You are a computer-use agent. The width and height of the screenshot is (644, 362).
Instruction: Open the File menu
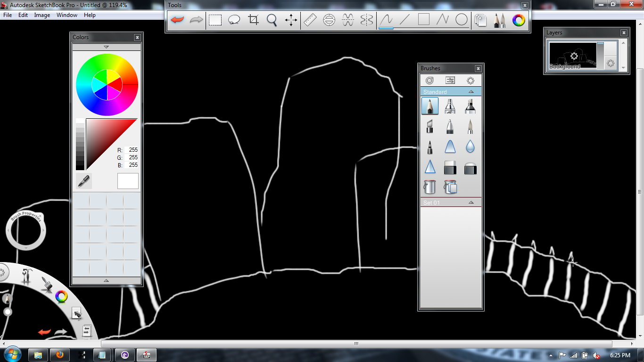tap(8, 15)
